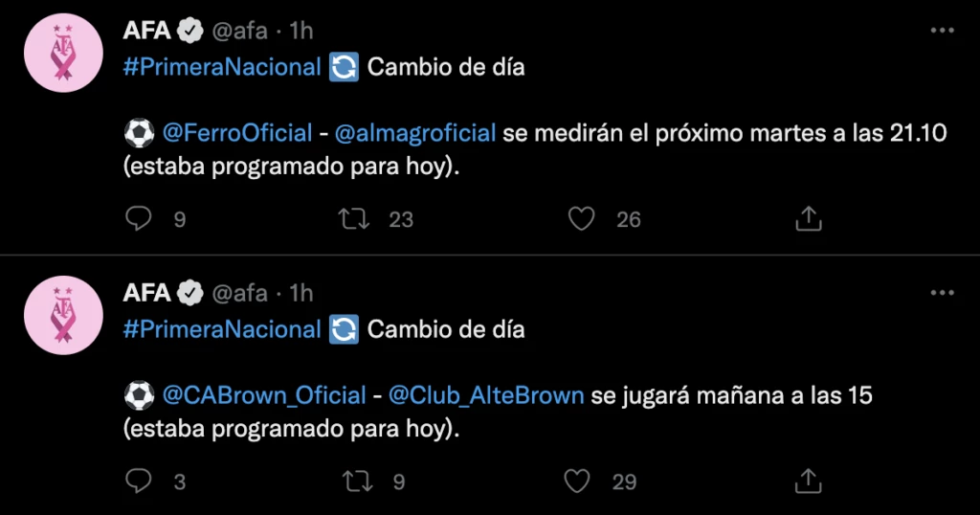The image size is (980, 515).
Task: Reply to the Ferro–Almagro tweet
Action: (139, 219)
